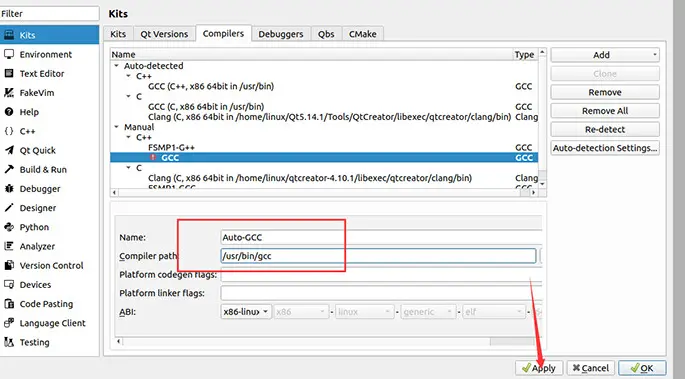Collapse C under Auto-detected
This screenshot has width=685, height=379.
coord(128,96)
